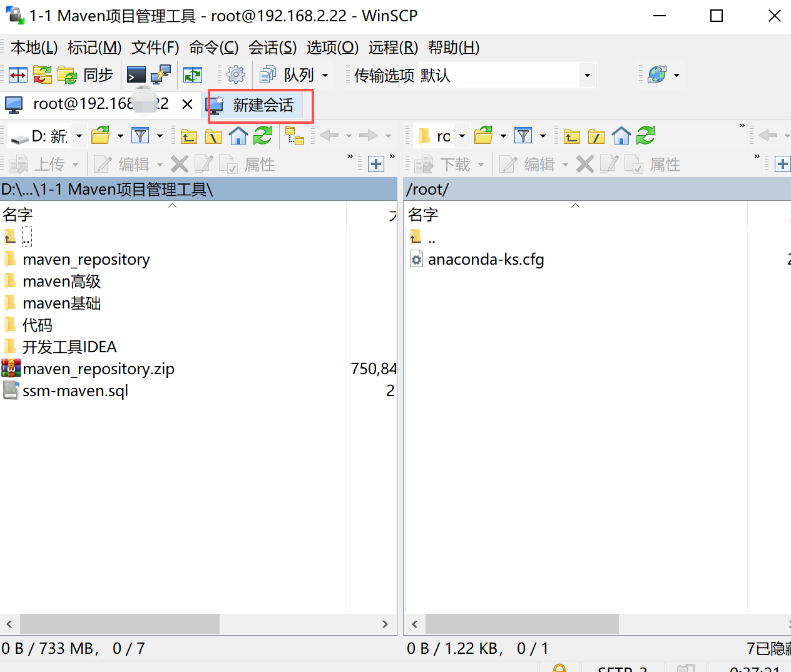
Task: Click the remote panel plus icon
Action: click(x=783, y=165)
